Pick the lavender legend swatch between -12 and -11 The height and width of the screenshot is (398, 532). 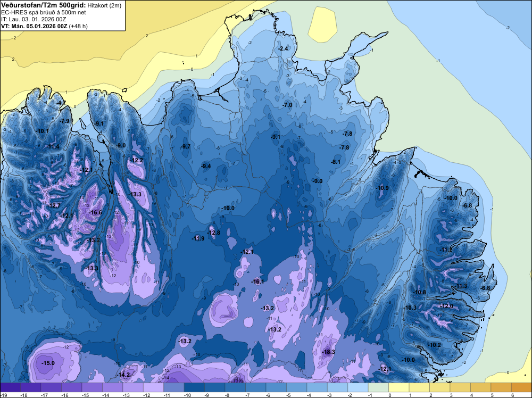coord(153,387)
